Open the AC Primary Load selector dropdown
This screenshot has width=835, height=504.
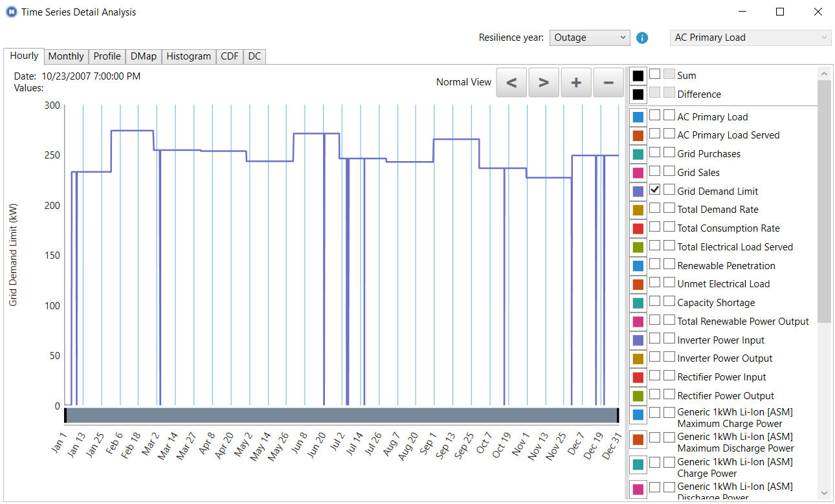[x=750, y=38]
